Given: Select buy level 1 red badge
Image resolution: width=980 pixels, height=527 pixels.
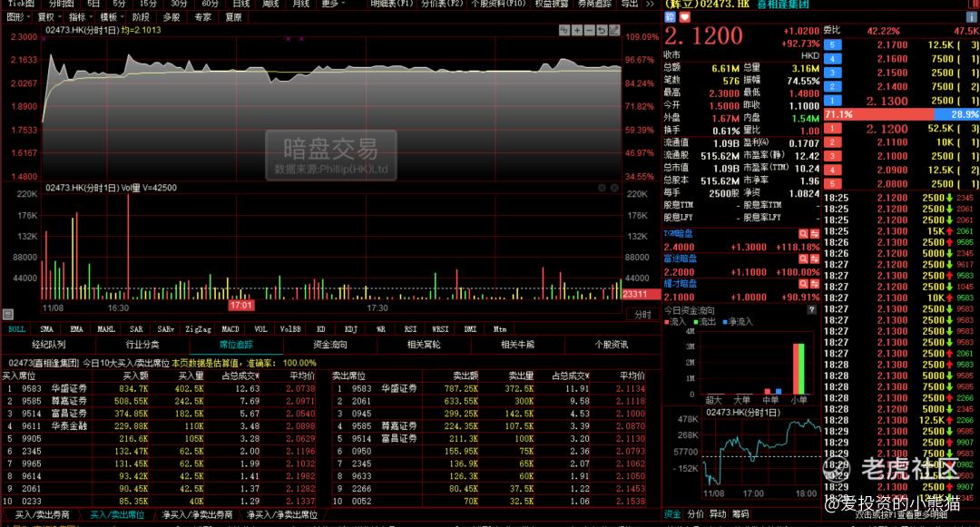Looking at the screenshot, I should (x=832, y=129).
